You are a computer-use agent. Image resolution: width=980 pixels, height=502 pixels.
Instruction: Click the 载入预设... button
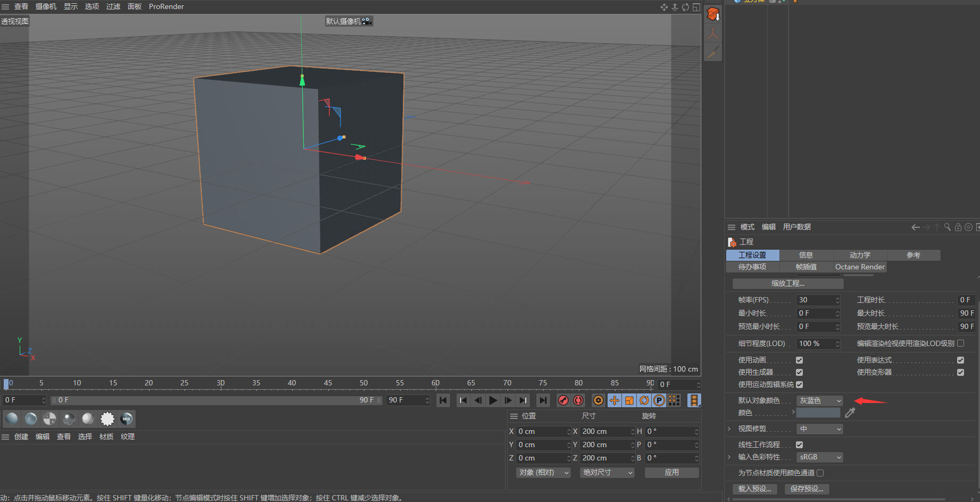coord(754,489)
